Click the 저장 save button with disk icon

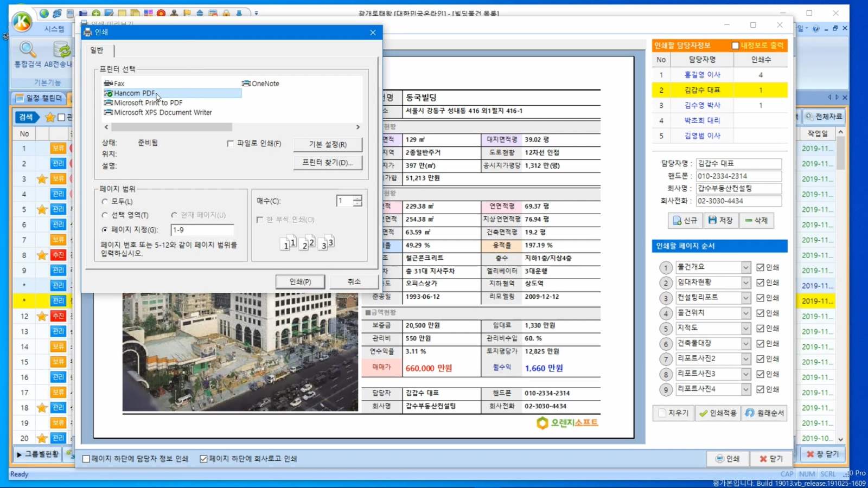720,220
